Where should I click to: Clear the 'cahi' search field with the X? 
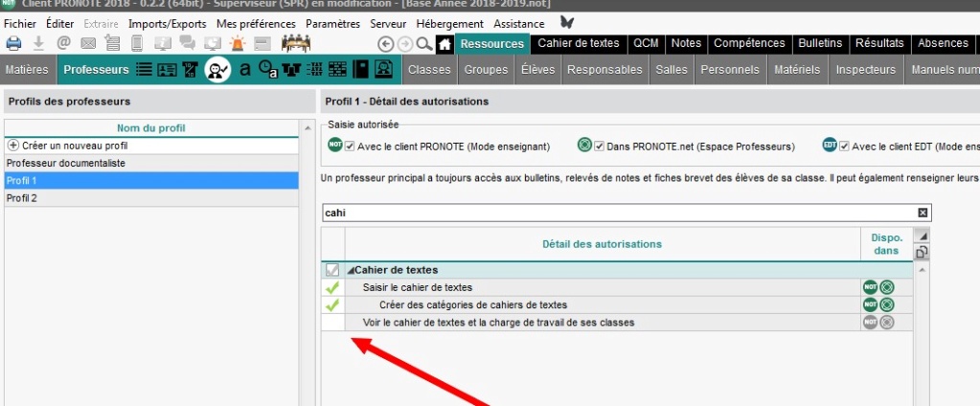point(923,213)
